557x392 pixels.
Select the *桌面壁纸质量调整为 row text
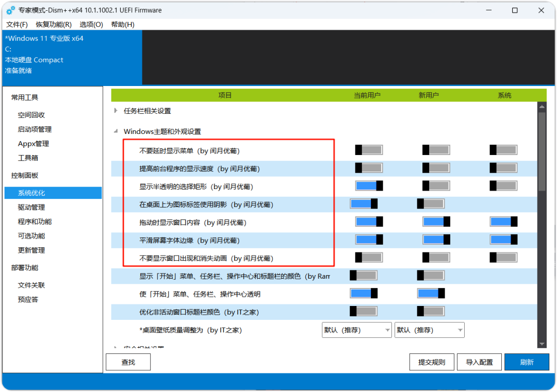coord(190,330)
